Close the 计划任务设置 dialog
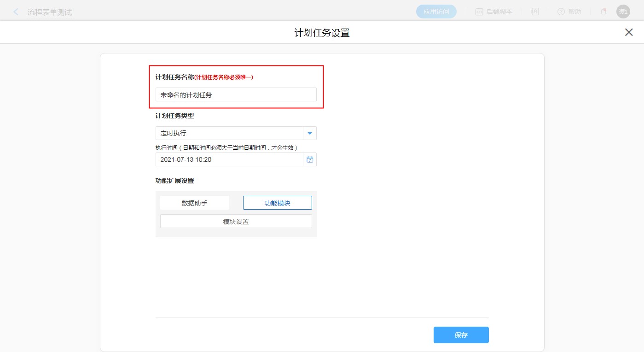Screen dimensions: 644x352 pyautogui.click(x=628, y=32)
